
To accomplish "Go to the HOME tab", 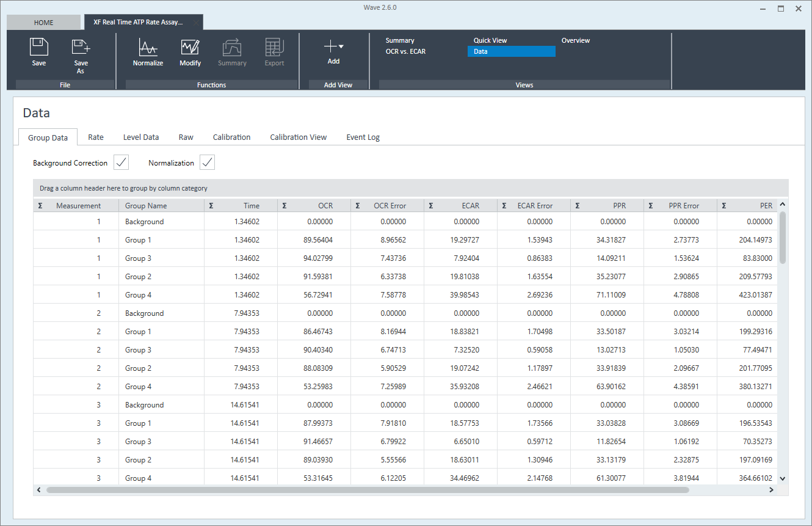I will coord(43,23).
